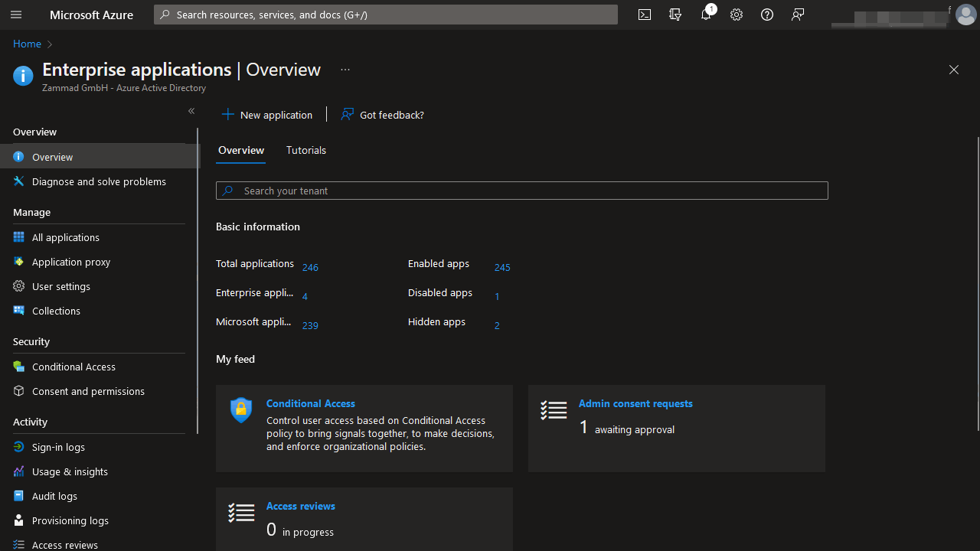The image size is (980, 551).
Task: Click the All applications grid icon
Action: point(19,237)
